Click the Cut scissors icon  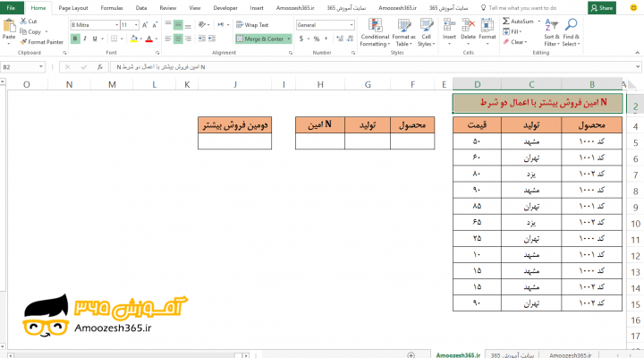coord(23,21)
